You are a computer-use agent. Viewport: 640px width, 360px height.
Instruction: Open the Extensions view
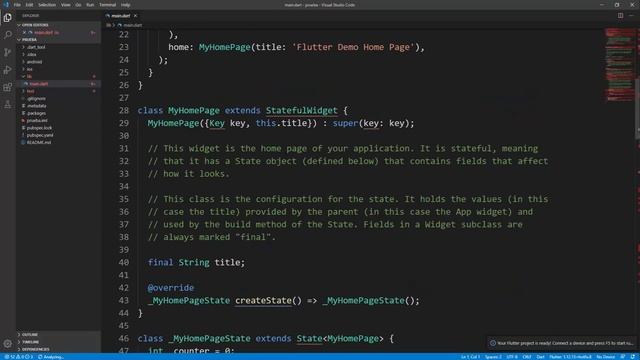tap(7, 87)
